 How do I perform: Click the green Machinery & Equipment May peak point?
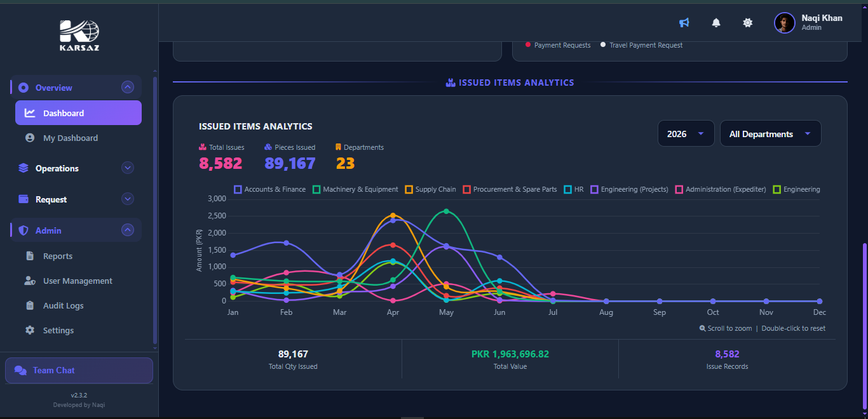point(446,211)
